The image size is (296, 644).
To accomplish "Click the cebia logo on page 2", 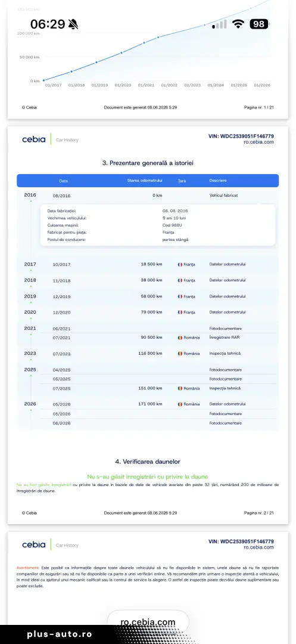I will [x=34, y=140].
